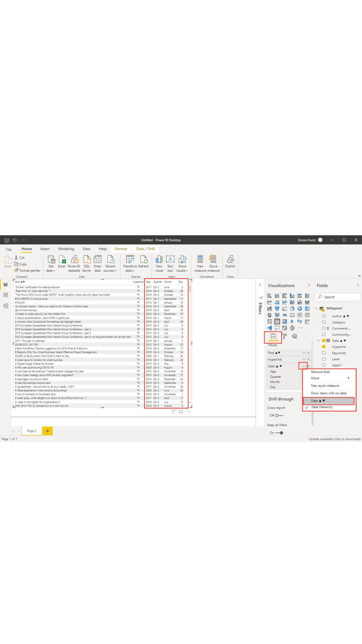Switch to Model view in left sidebar

click(5, 306)
